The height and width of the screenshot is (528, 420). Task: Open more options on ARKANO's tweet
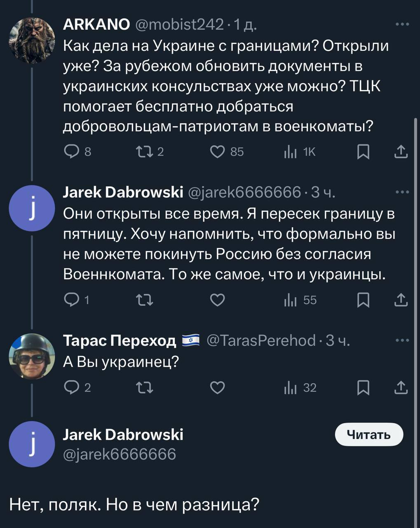[x=401, y=25]
